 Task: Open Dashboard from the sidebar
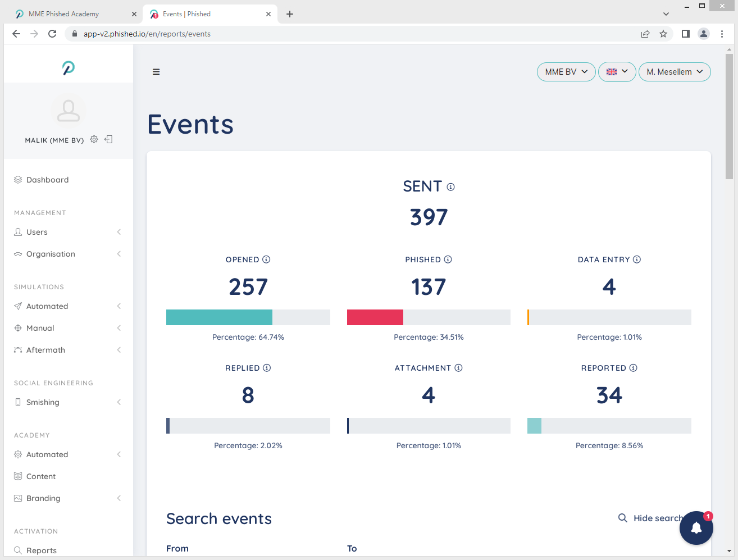[48, 180]
